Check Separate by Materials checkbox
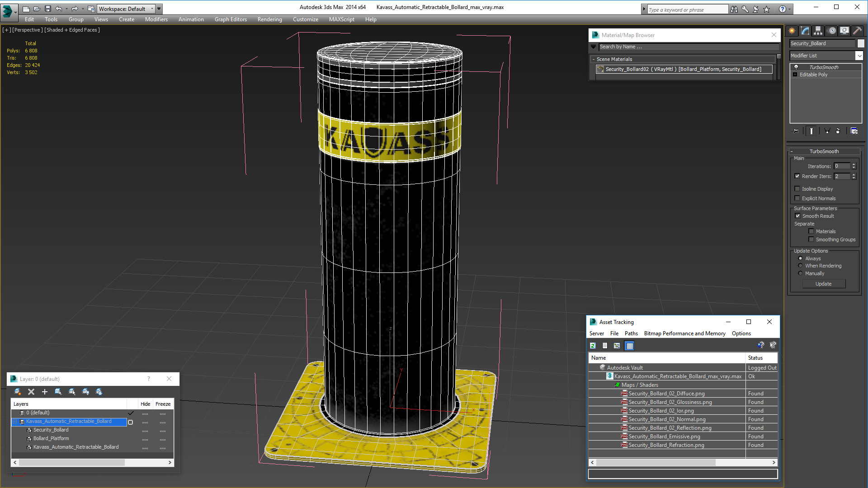Viewport: 868px width, 488px height. click(811, 231)
